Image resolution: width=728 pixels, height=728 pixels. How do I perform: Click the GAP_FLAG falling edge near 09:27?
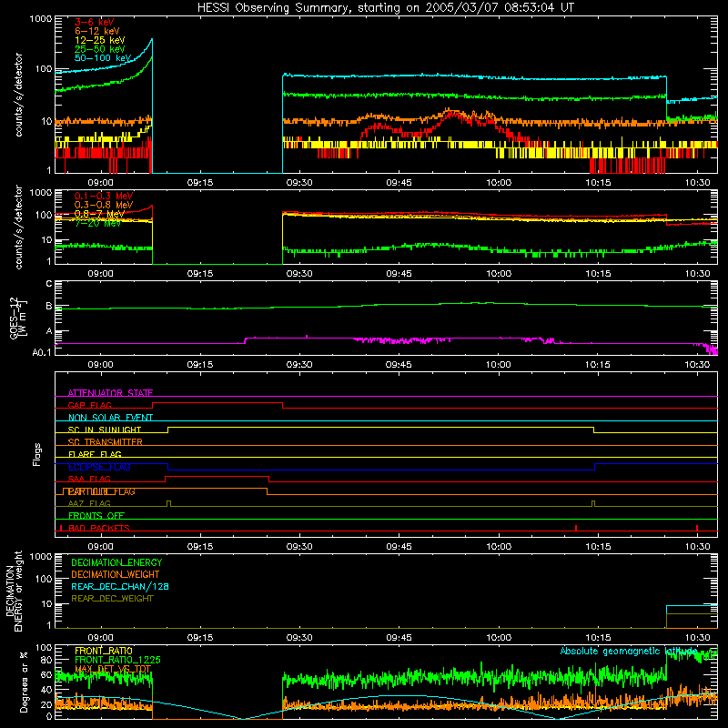[x=283, y=405]
